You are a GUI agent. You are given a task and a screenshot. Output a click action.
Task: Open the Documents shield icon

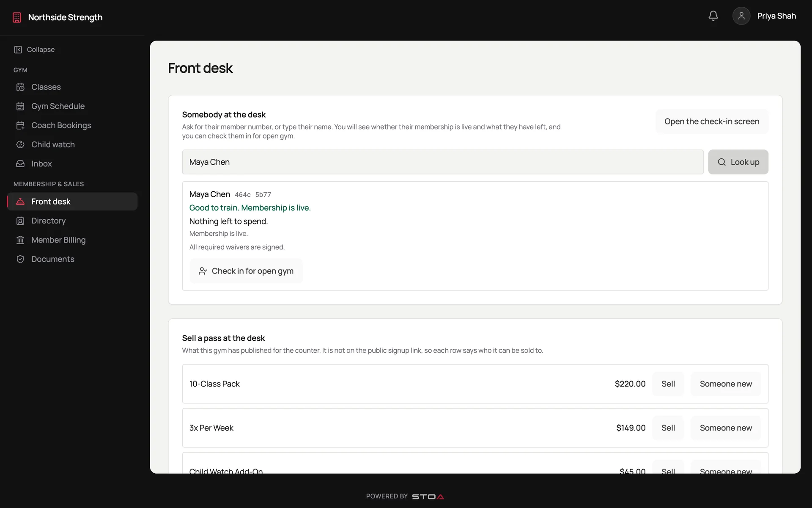click(20, 259)
